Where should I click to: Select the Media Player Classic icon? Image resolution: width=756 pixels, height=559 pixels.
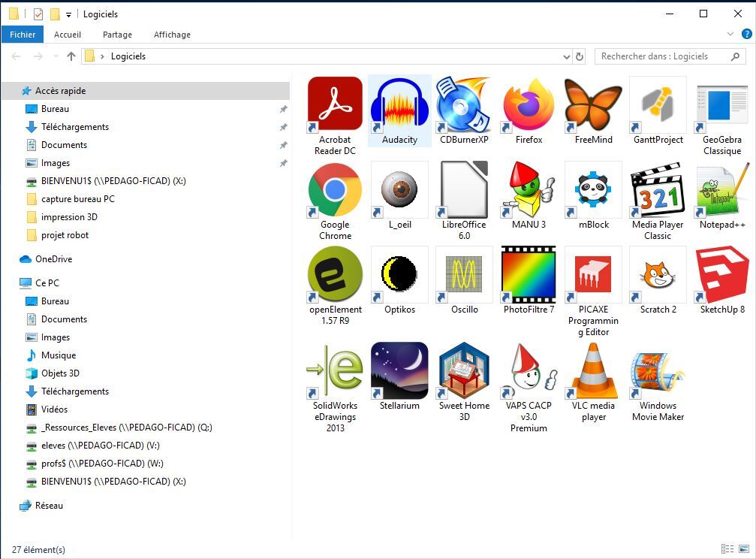pyautogui.click(x=658, y=189)
